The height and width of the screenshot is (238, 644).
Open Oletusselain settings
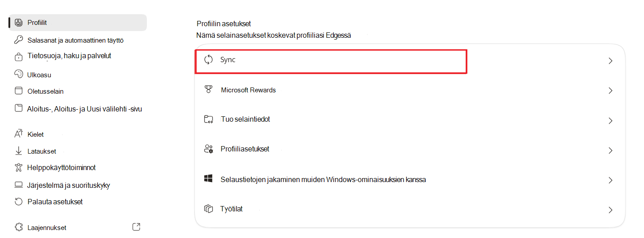(x=45, y=91)
